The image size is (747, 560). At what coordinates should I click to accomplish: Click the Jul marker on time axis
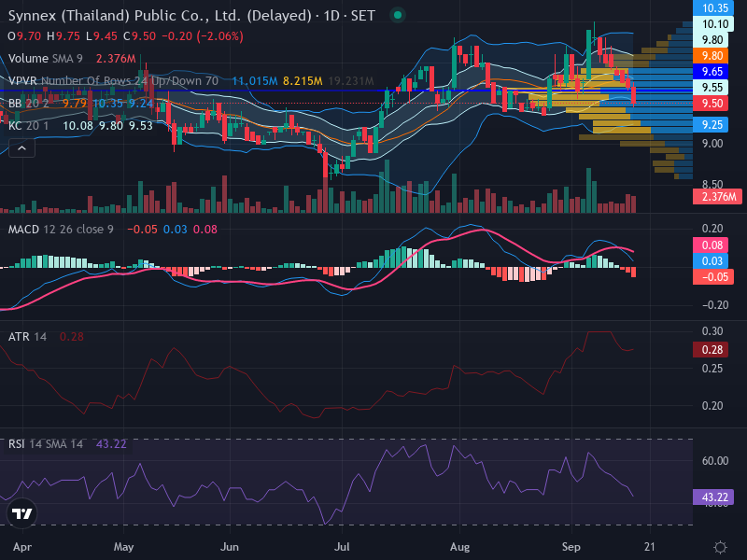tap(342, 547)
